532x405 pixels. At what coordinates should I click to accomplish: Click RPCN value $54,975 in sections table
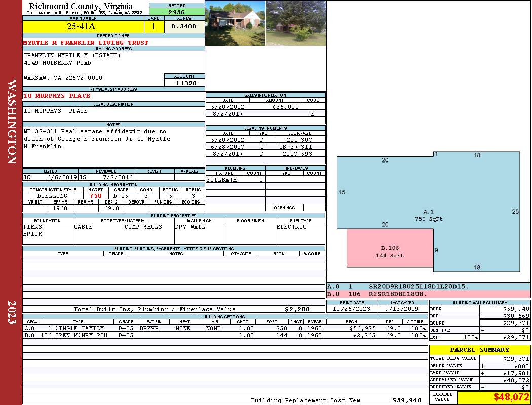click(x=362, y=328)
